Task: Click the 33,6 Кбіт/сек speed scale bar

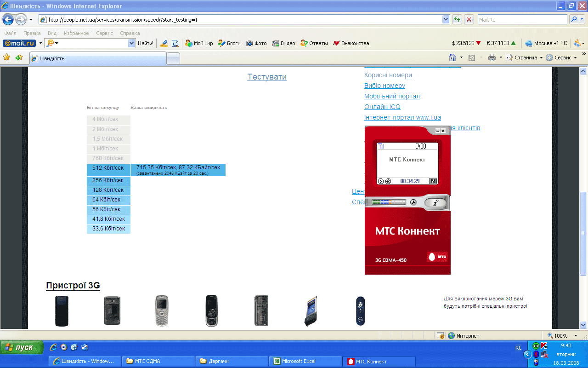Action: point(108,229)
